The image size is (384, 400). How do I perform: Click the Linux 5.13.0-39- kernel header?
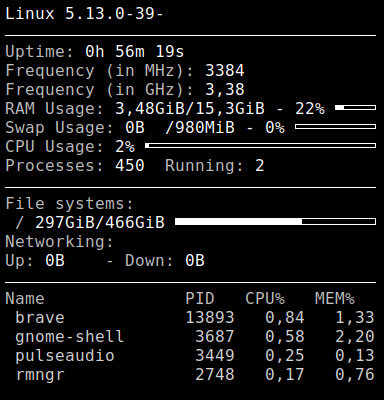tap(84, 14)
